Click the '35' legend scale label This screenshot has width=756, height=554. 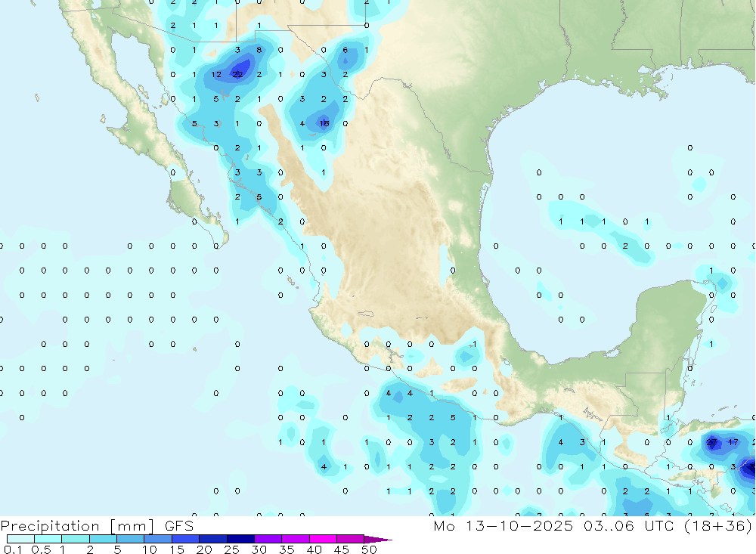tap(287, 549)
